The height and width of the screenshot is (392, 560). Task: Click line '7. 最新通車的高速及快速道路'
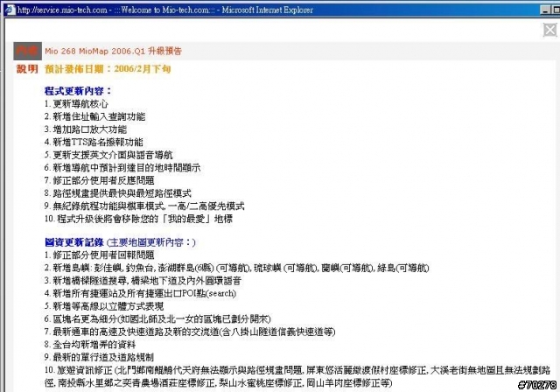point(190,332)
